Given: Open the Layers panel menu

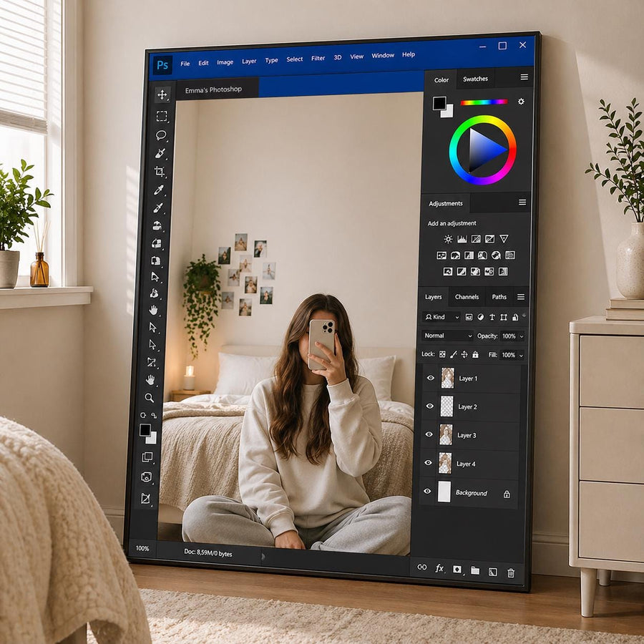Looking at the screenshot, I should (520, 296).
